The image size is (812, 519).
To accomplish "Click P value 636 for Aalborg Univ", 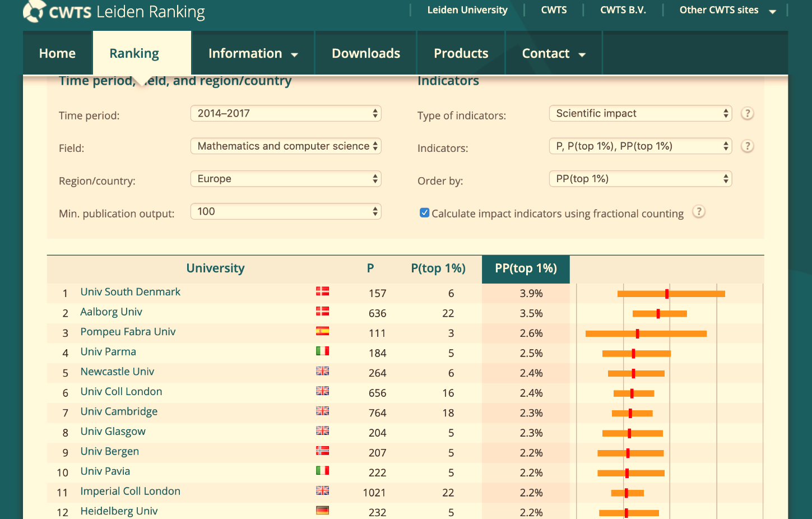I will [378, 313].
